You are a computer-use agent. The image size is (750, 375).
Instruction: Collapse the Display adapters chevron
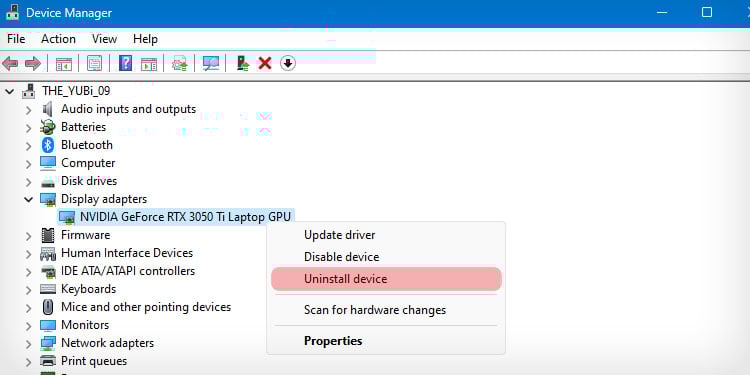point(29,199)
